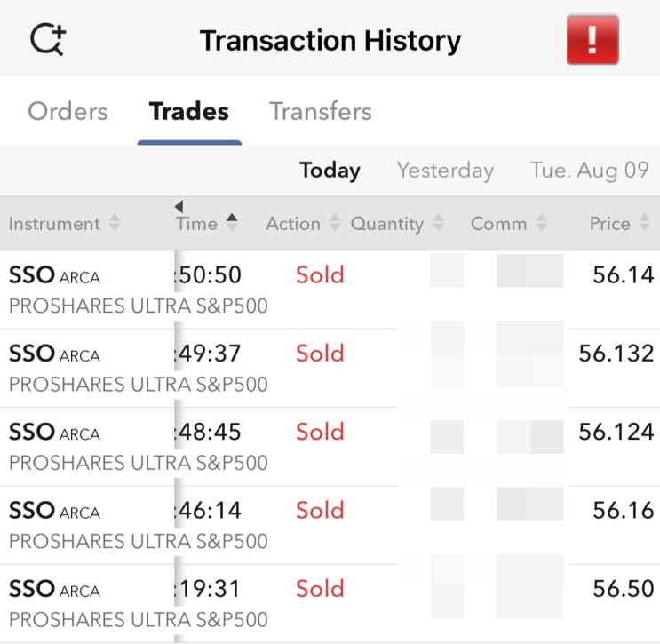Show Yesterday's trades
The width and height of the screenshot is (660, 644).
coord(445,170)
